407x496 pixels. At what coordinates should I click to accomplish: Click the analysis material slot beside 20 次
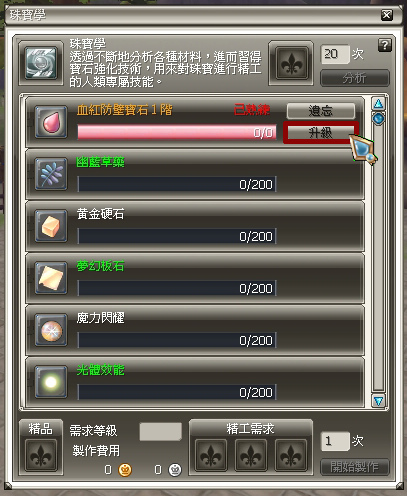click(x=291, y=63)
